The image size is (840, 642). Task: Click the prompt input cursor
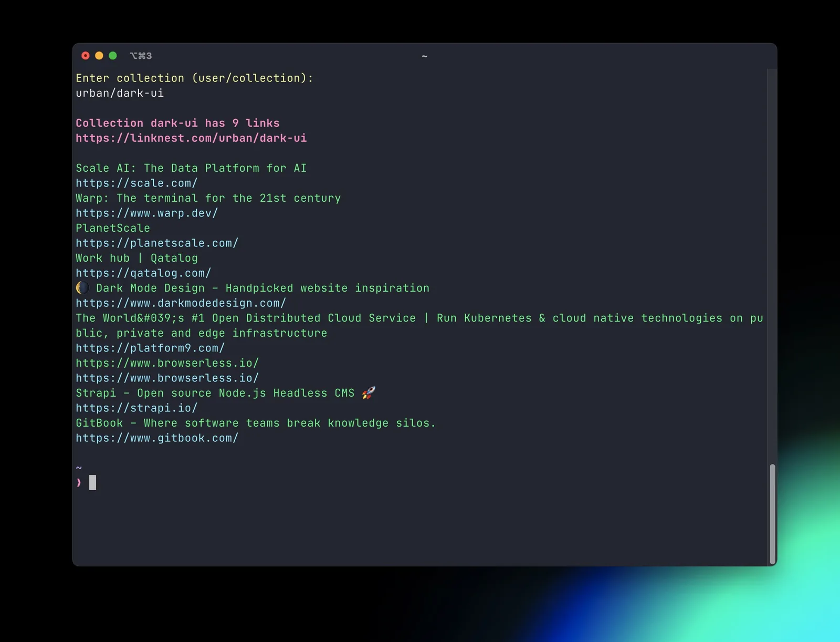click(x=93, y=482)
